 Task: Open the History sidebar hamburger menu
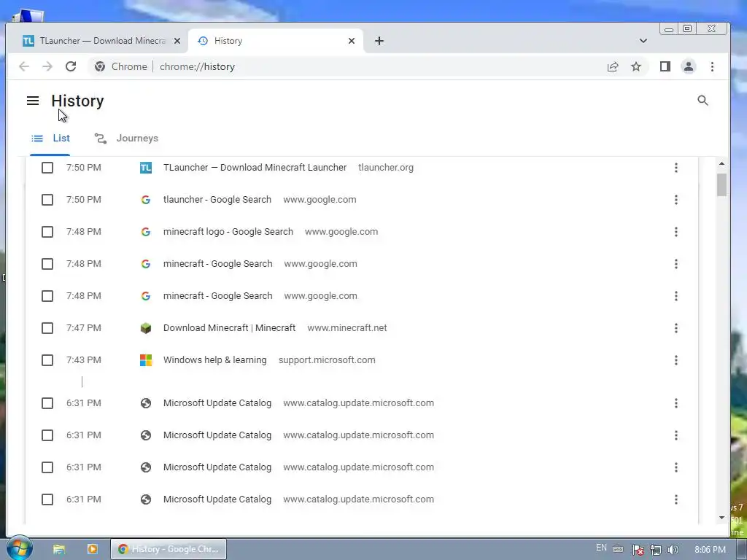[33, 101]
